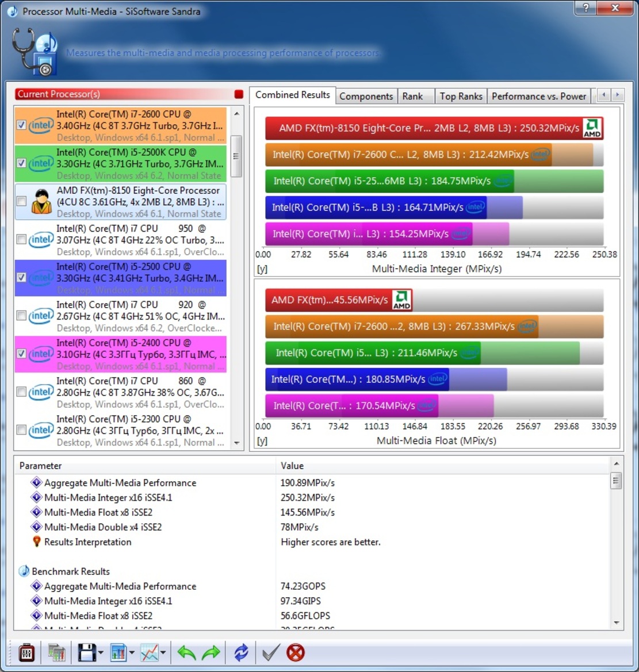The image size is (639, 672).
Task: Click the AMD logo on the 250.32MPix/s bar
Action: click(592, 128)
